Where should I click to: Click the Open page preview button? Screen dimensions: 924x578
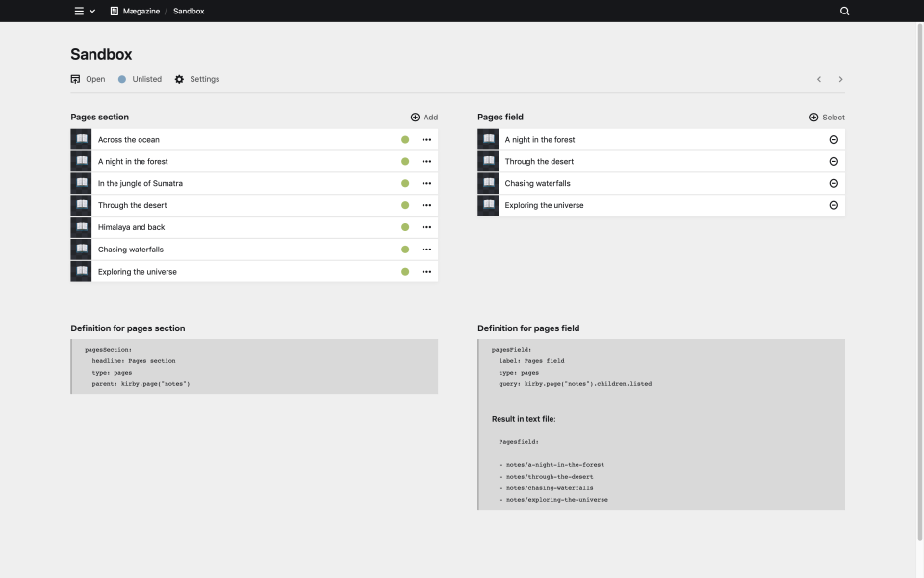pyautogui.click(x=88, y=79)
